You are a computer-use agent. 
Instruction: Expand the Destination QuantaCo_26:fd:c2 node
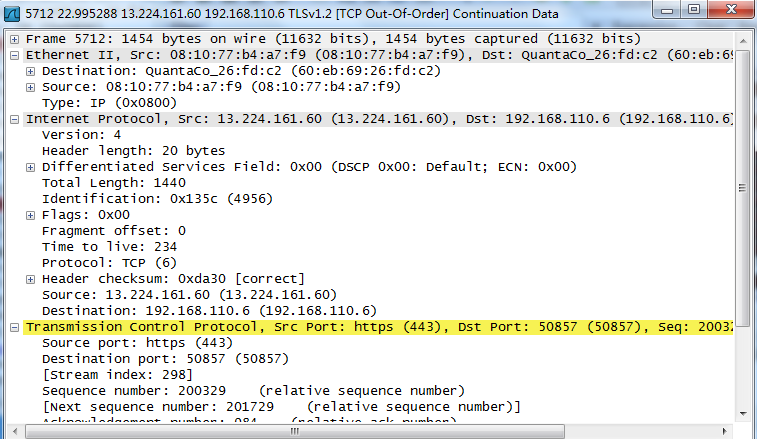[30, 71]
